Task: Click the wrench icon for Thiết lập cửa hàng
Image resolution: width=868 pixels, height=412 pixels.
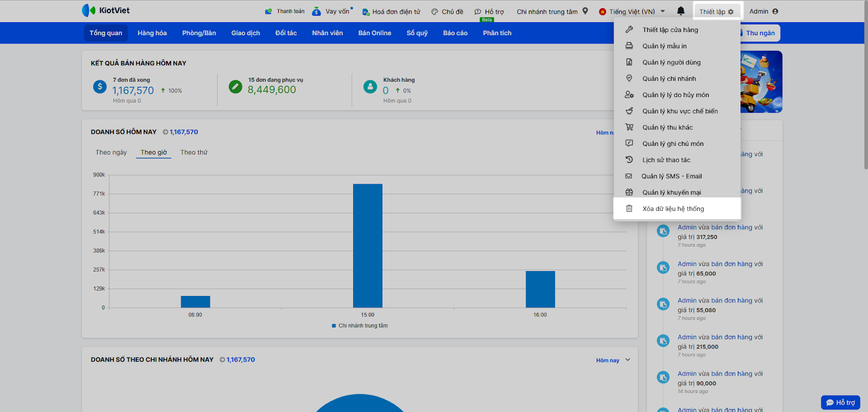Action: tap(629, 30)
